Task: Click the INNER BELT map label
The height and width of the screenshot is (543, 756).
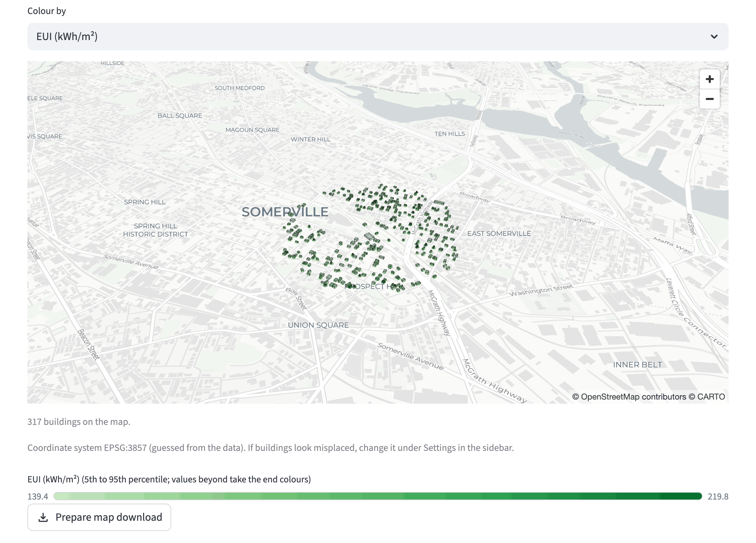Action: tap(638, 365)
